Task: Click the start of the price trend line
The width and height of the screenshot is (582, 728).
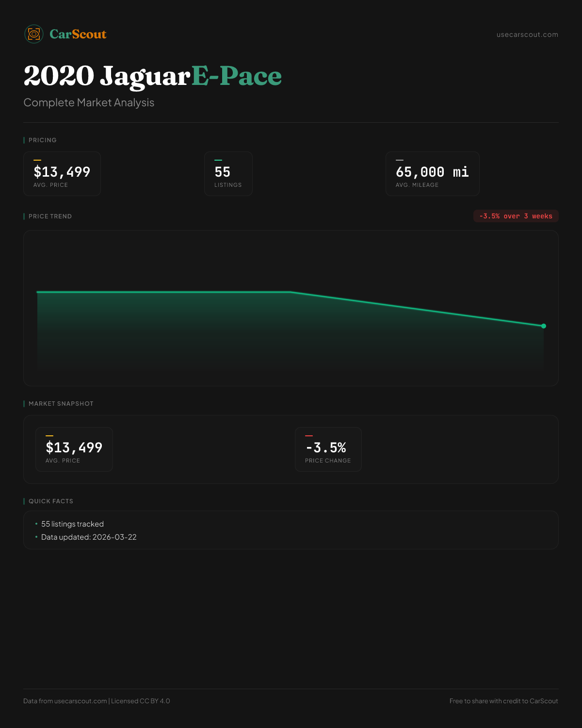Action: [38, 292]
